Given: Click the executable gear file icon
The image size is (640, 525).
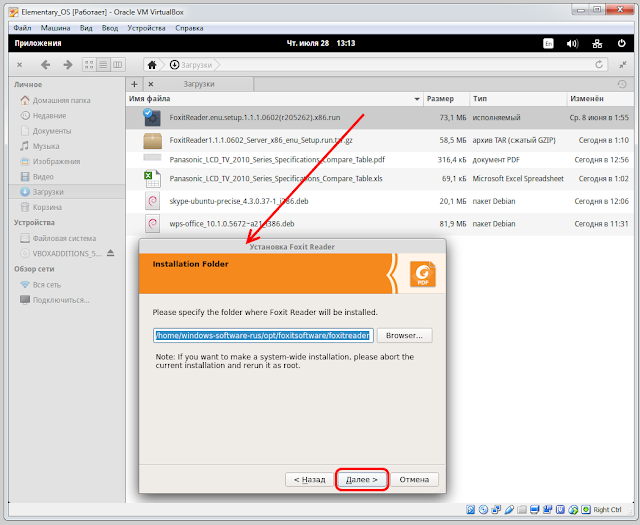Looking at the screenshot, I should [x=152, y=118].
